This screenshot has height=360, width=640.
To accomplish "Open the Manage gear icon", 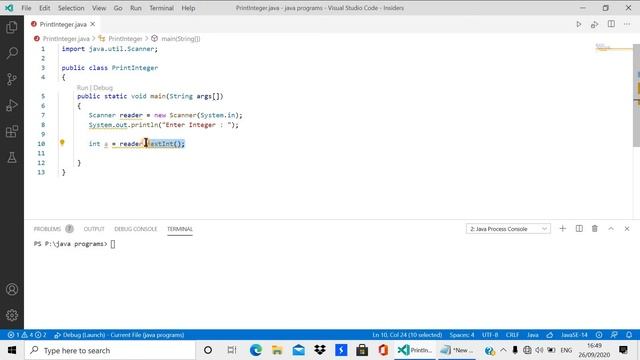I will pyautogui.click(x=12, y=315).
